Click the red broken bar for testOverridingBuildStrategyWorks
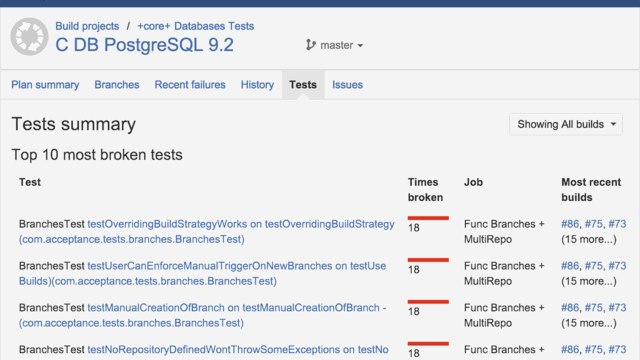Screen dimensions: 640x360 (428, 218)
